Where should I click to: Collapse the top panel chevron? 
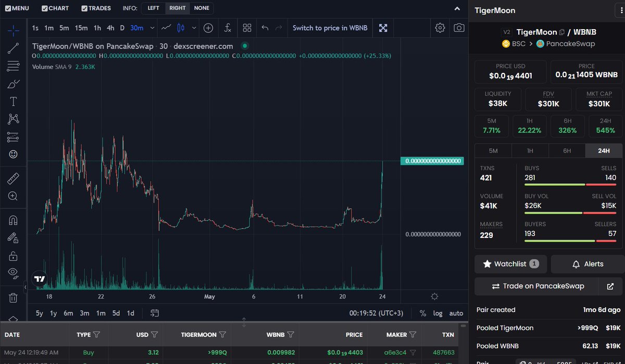[x=457, y=8]
